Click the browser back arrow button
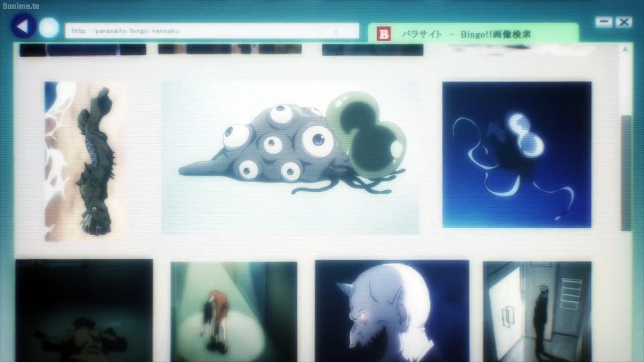 [24, 27]
